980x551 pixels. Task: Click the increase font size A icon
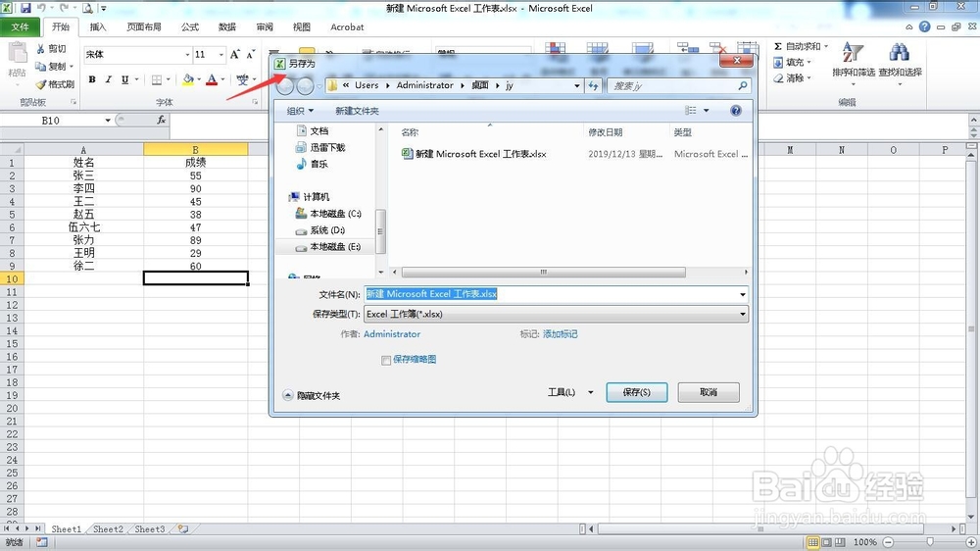click(235, 54)
